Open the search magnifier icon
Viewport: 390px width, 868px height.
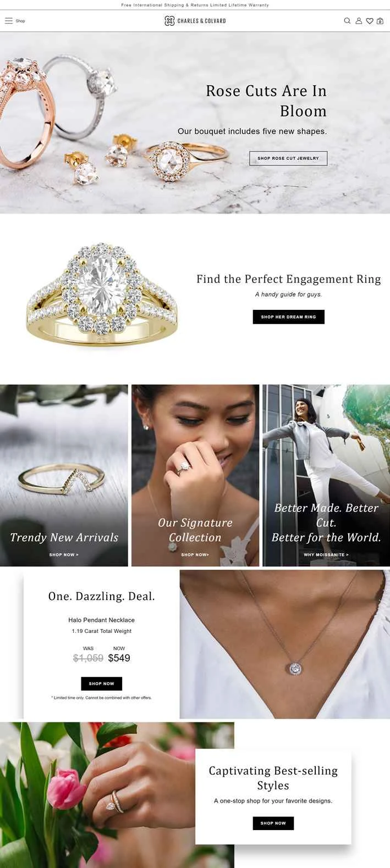(x=347, y=21)
